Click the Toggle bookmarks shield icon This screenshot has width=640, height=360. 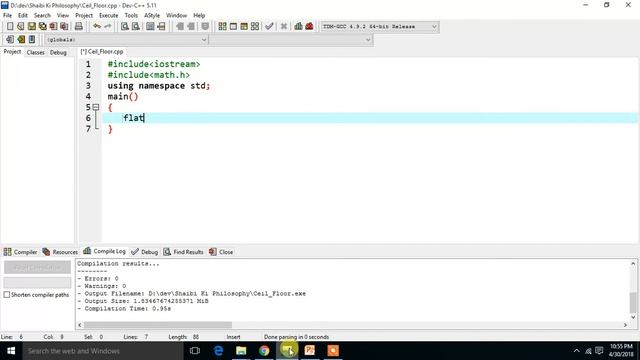(x=205, y=27)
